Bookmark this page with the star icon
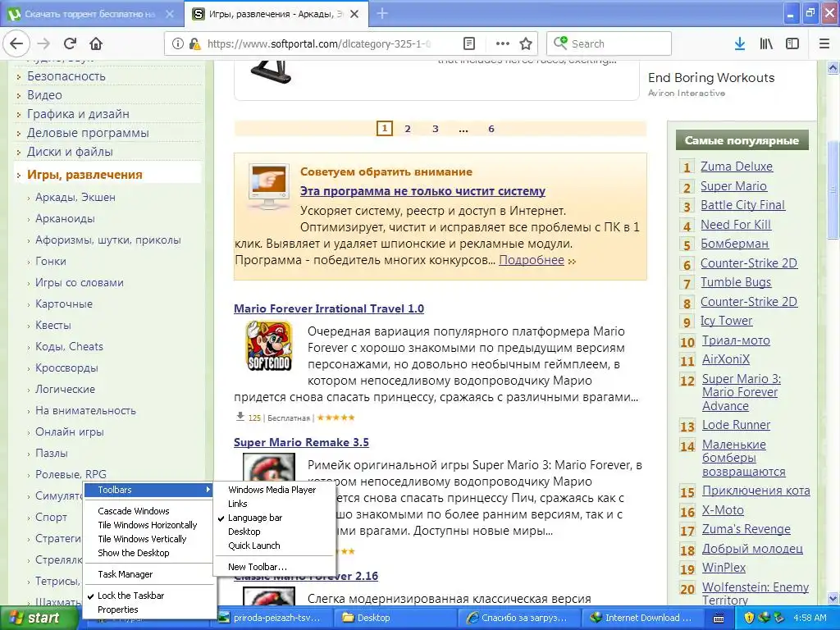Image resolution: width=840 pixels, height=630 pixels. click(526, 43)
